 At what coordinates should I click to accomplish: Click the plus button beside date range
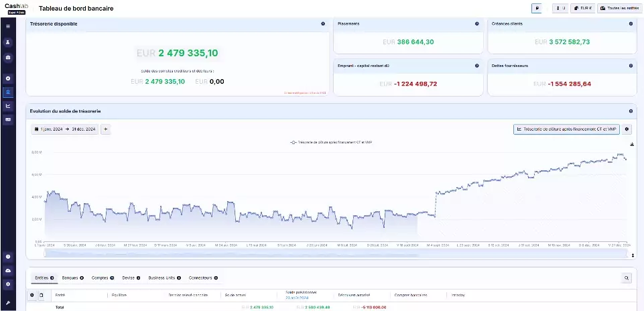[106, 129]
